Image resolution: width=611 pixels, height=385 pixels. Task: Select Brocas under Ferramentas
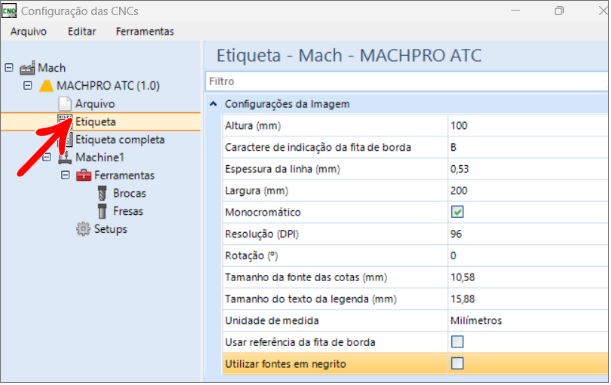click(x=130, y=193)
